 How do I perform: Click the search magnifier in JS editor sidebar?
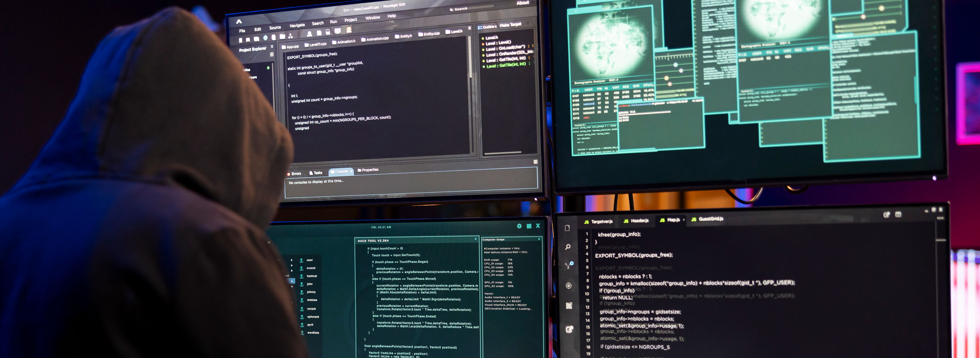(568, 247)
